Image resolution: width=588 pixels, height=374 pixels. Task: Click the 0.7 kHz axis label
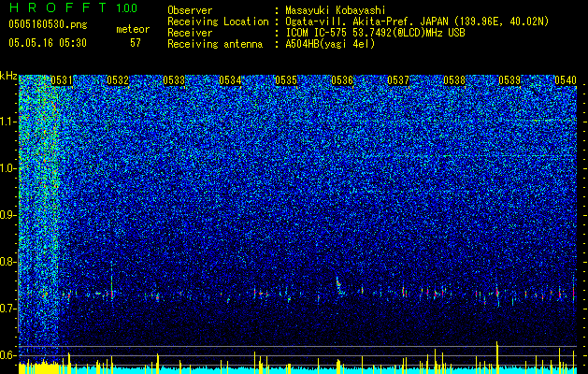tap(8, 309)
